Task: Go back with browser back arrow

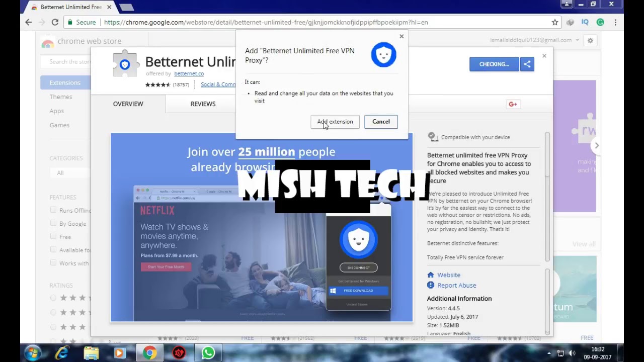Action: (29, 22)
